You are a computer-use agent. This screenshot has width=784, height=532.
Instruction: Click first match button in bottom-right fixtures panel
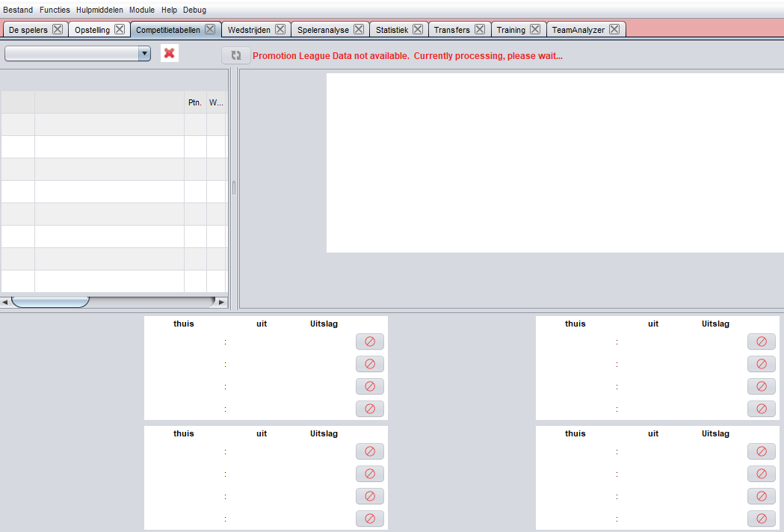762,451
